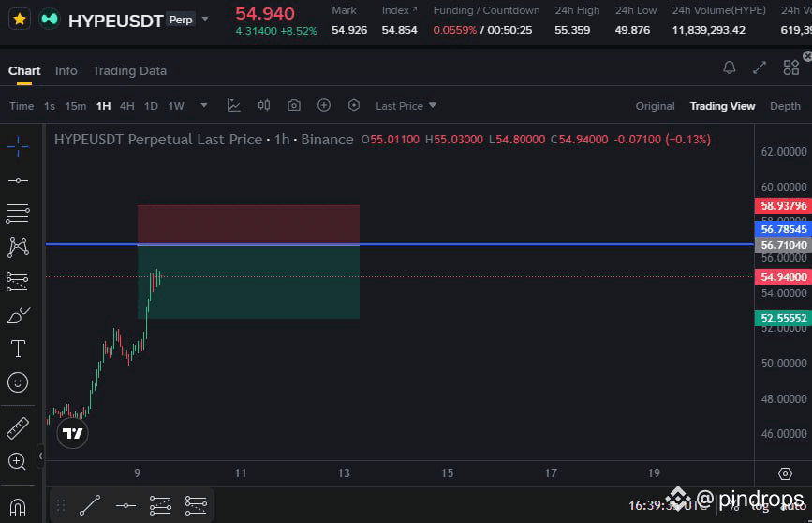The image size is (812, 523).
Task: Click the red stop-loss zone of position
Action: point(248,224)
